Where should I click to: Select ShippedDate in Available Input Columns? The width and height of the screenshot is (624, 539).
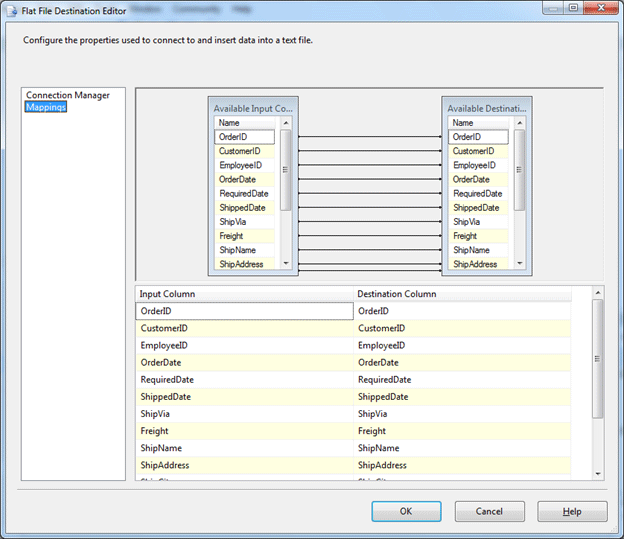click(x=244, y=207)
